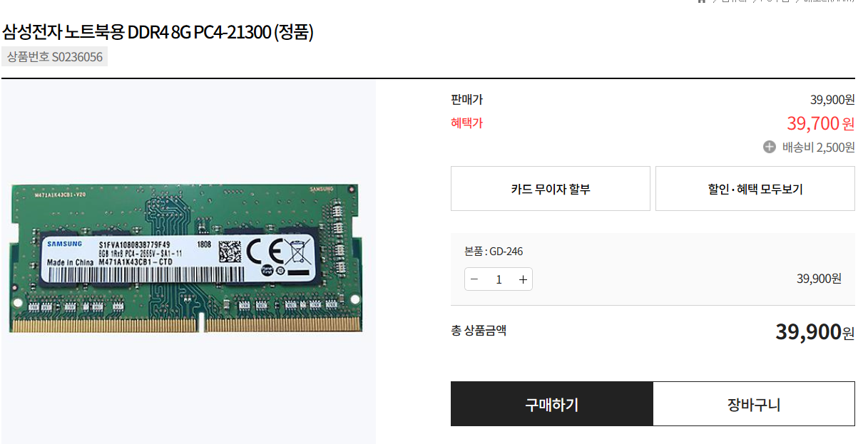Add item to cart with 장바구니
The width and height of the screenshot is (868, 444).
click(754, 404)
